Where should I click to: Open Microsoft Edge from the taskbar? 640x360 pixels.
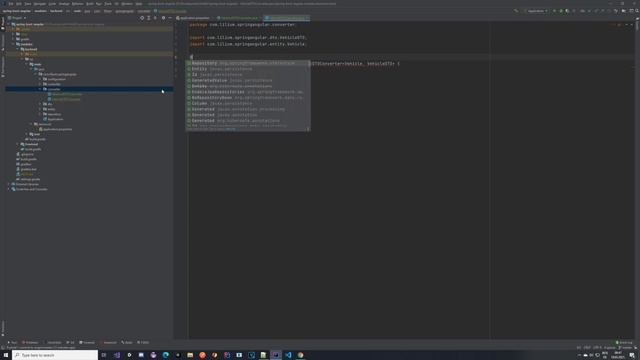[165, 355]
